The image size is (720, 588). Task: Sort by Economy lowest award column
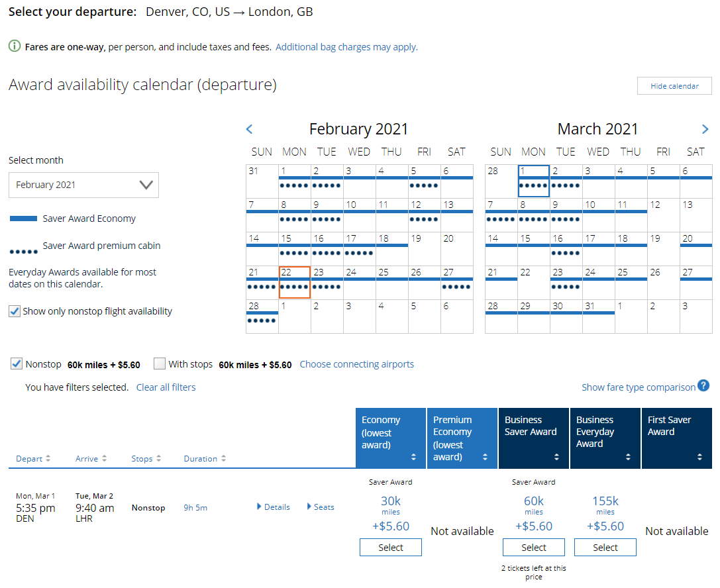[x=413, y=457]
